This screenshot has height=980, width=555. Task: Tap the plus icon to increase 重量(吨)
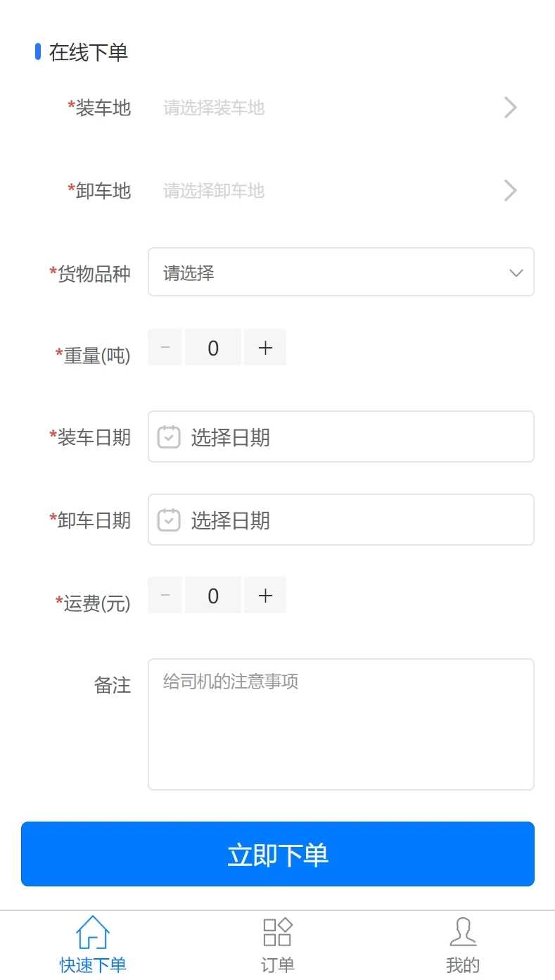click(x=265, y=347)
